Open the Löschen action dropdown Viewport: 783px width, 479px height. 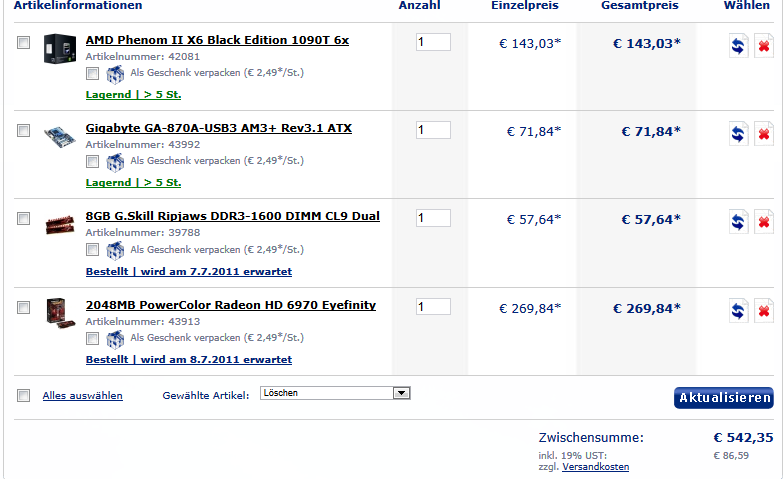coord(335,393)
